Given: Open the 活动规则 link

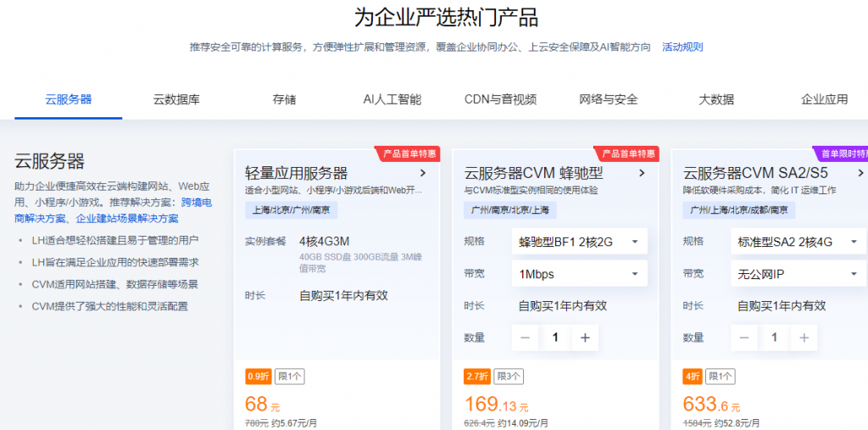Looking at the screenshot, I should point(682,47).
